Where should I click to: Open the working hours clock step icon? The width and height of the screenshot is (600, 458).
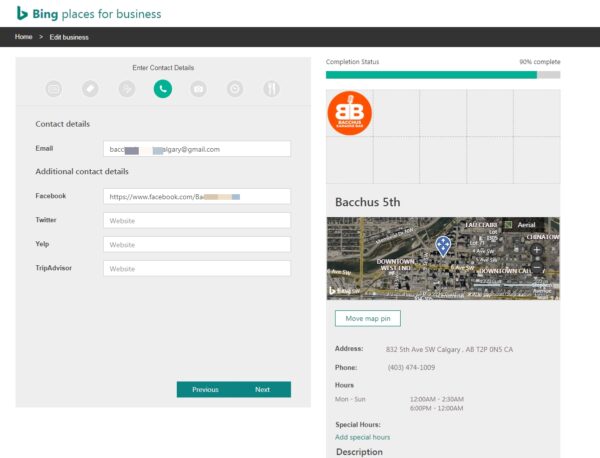click(x=235, y=89)
